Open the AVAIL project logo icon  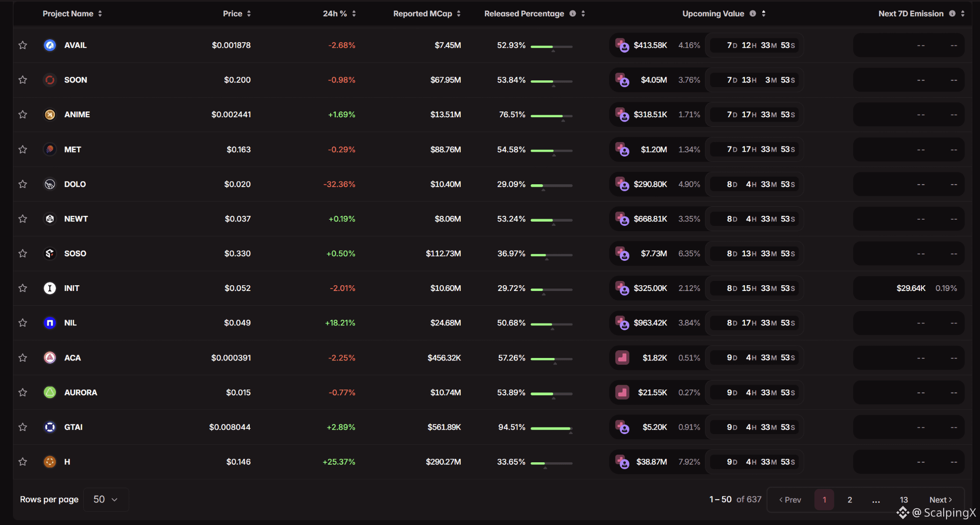coord(50,45)
